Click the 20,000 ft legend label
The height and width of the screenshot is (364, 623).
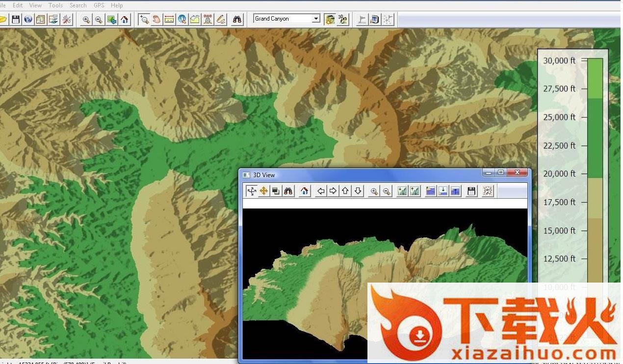click(559, 174)
